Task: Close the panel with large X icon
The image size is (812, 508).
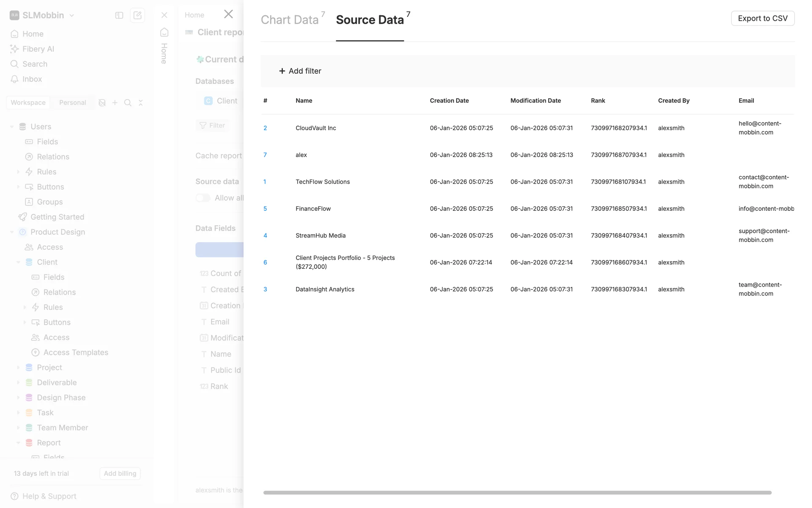Action: pyautogui.click(x=228, y=14)
